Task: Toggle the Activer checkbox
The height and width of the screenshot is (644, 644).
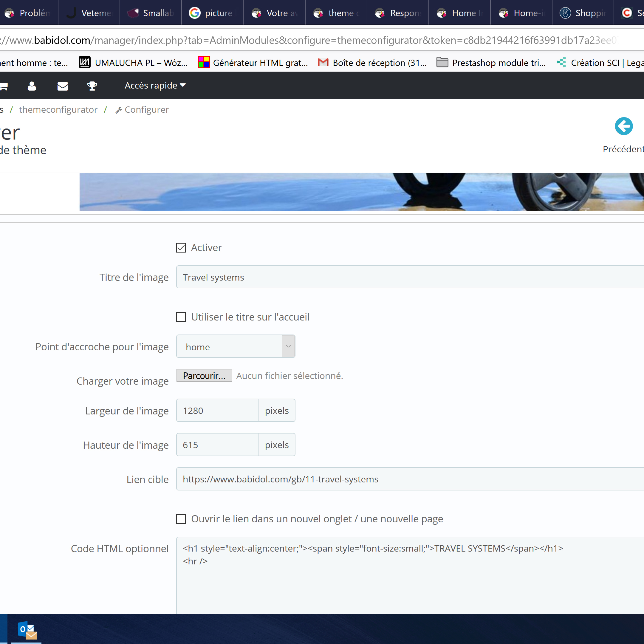Action: click(x=181, y=248)
